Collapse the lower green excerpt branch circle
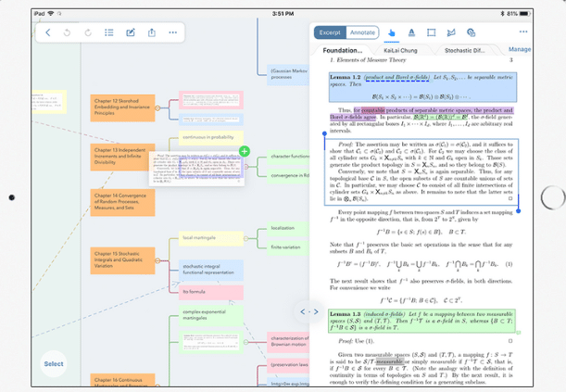The width and height of the screenshot is (566, 392). pyautogui.click(x=245, y=342)
